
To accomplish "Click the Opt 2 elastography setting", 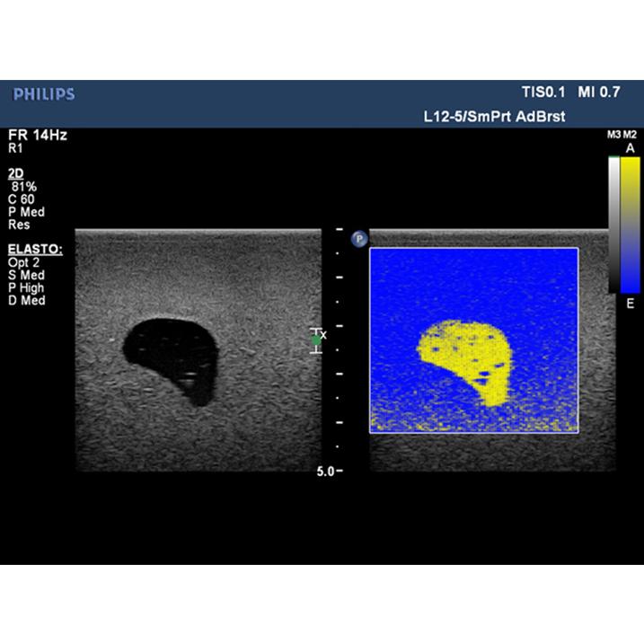I will click(x=23, y=262).
